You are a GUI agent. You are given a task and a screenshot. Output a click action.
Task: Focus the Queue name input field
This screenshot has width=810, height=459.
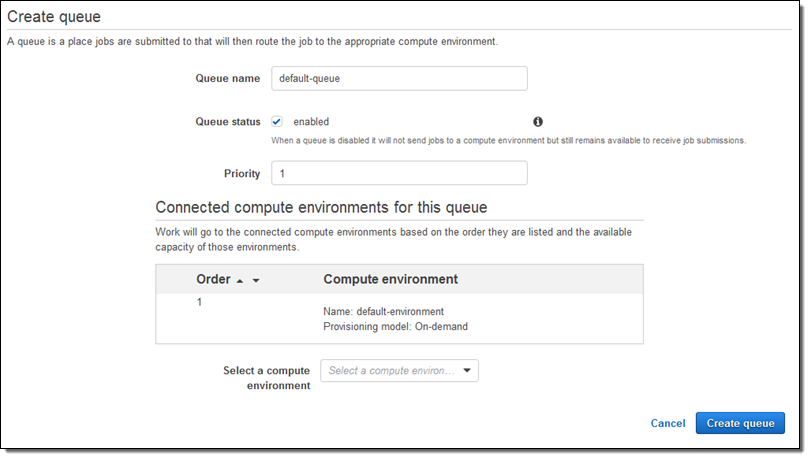[399, 79]
